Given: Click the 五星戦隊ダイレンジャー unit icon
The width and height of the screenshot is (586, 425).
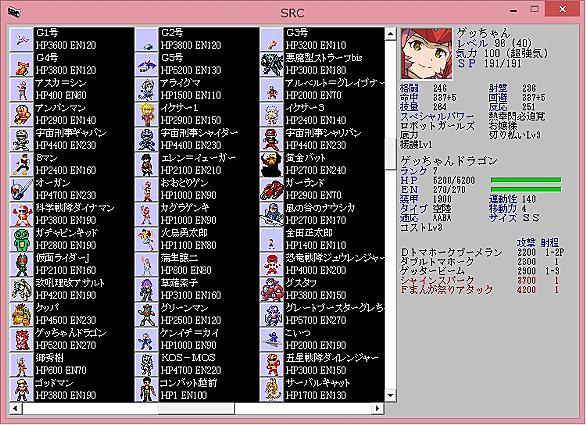Looking at the screenshot, I should point(271,365).
